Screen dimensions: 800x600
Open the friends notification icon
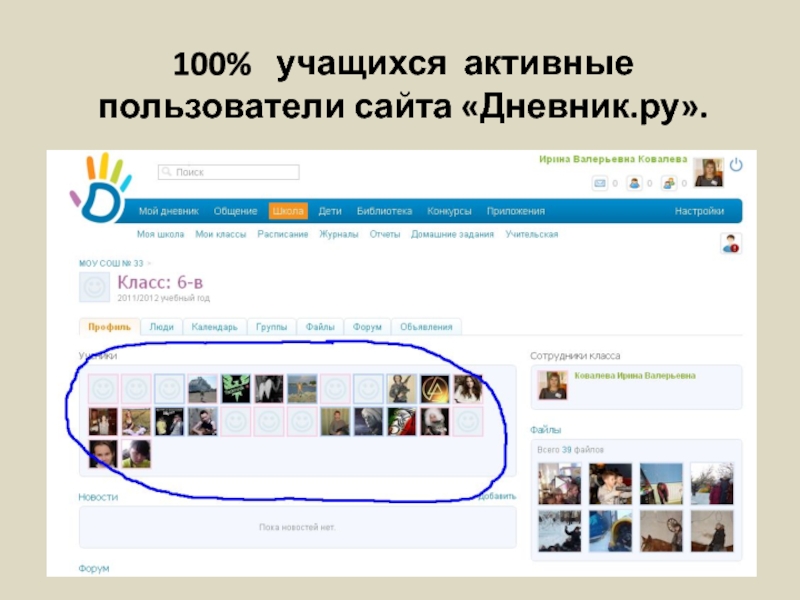(634, 184)
